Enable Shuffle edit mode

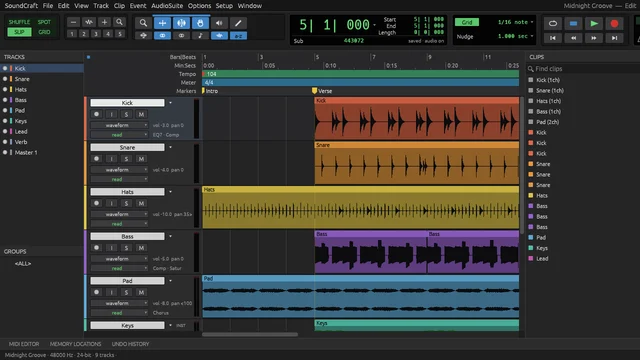coord(19,22)
